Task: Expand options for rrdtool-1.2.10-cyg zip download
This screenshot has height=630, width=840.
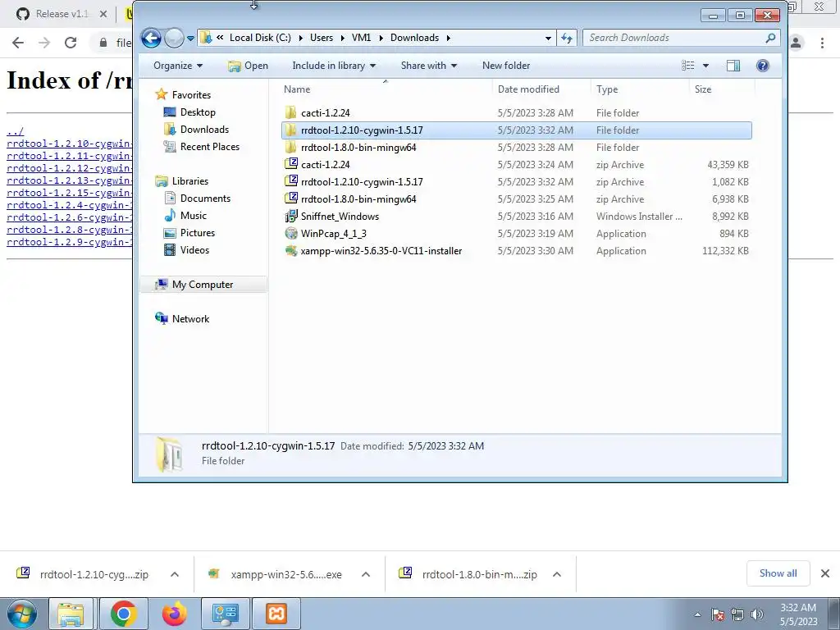Action: coord(175,574)
